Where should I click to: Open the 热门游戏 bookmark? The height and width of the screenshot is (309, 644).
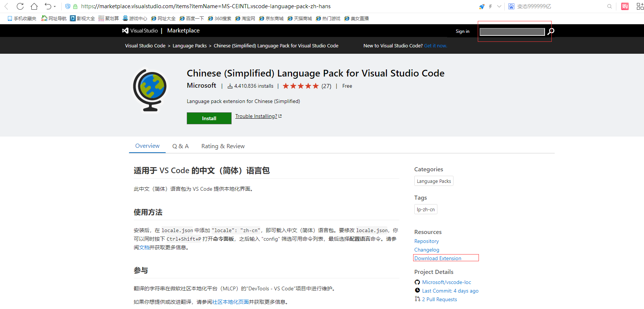click(328, 18)
